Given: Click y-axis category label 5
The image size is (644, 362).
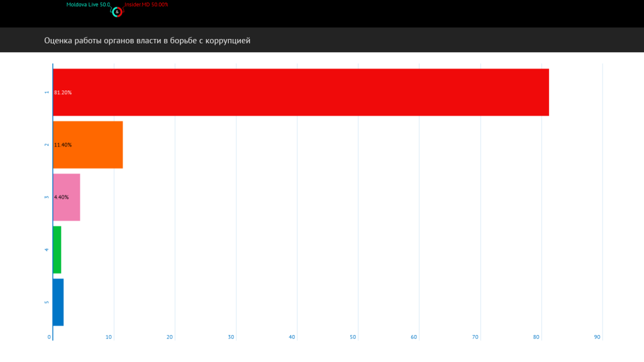Looking at the screenshot, I should pos(47,302).
